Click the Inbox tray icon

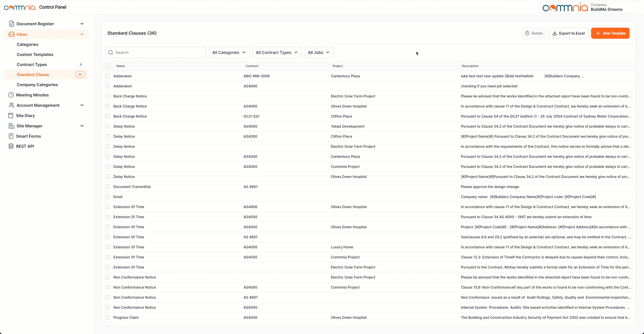11,34
